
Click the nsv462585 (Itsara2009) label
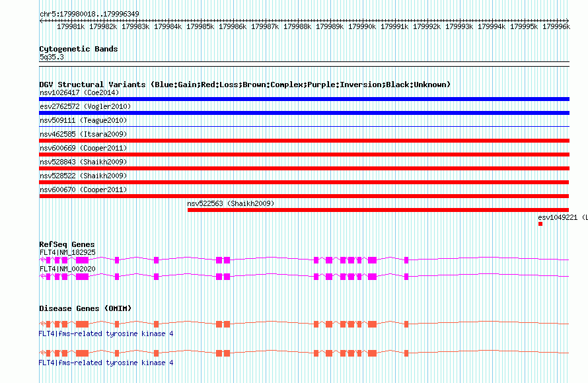pos(83,134)
